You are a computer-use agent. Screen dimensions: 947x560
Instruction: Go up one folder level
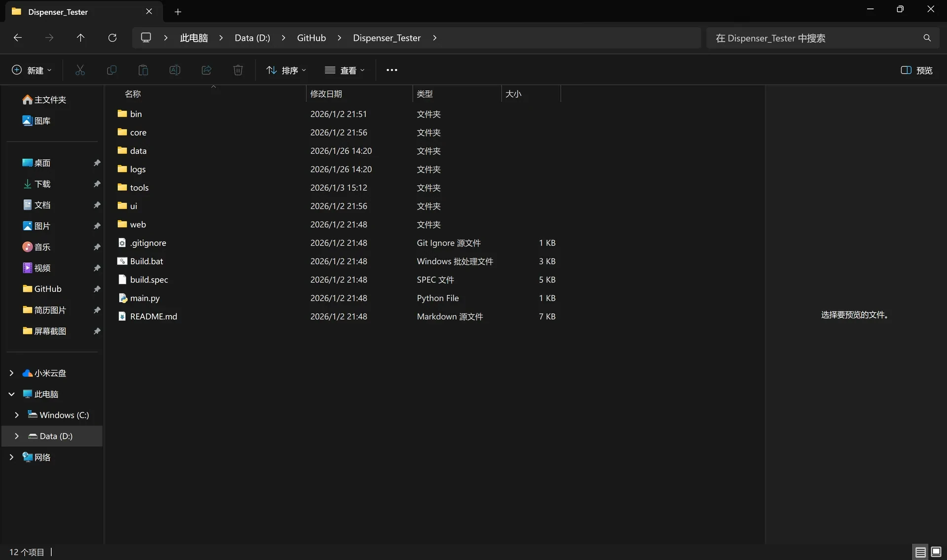(x=81, y=38)
